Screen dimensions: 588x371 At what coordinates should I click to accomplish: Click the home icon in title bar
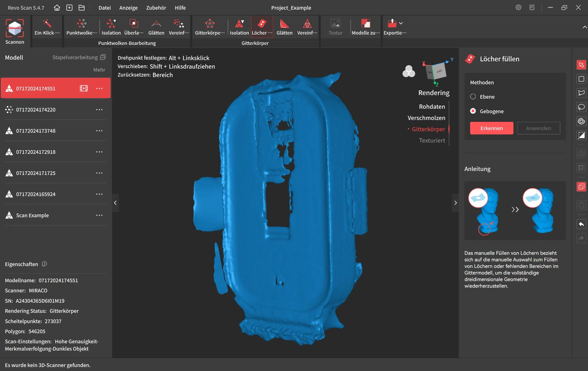click(57, 8)
